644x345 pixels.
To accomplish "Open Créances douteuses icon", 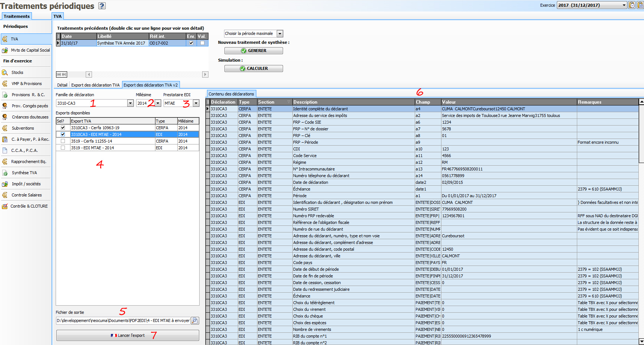I will [5, 117].
